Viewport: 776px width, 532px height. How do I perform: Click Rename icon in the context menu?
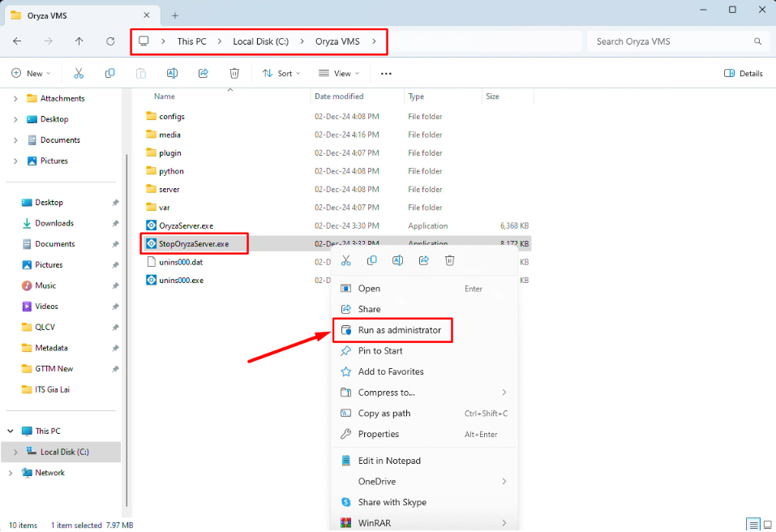[397, 260]
